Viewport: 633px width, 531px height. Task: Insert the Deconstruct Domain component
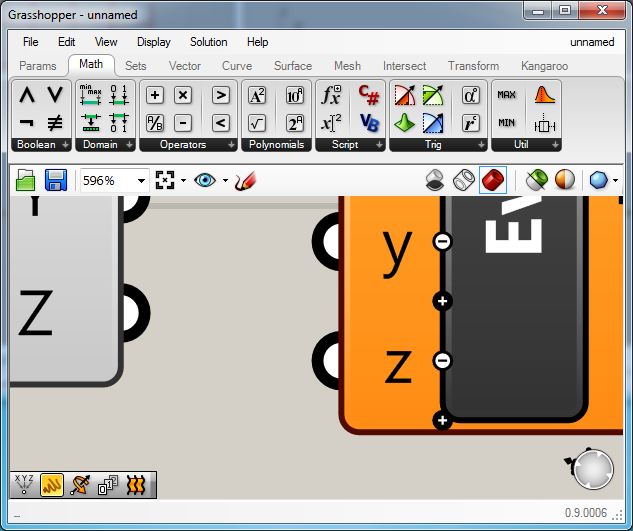pyautogui.click(x=119, y=123)
